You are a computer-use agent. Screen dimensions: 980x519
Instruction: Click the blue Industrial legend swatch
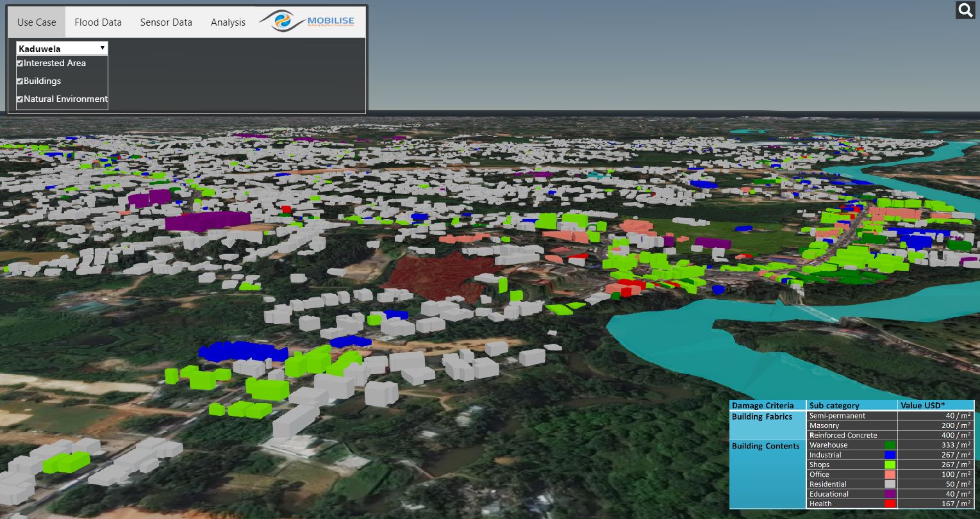click(x=890, y=455)
